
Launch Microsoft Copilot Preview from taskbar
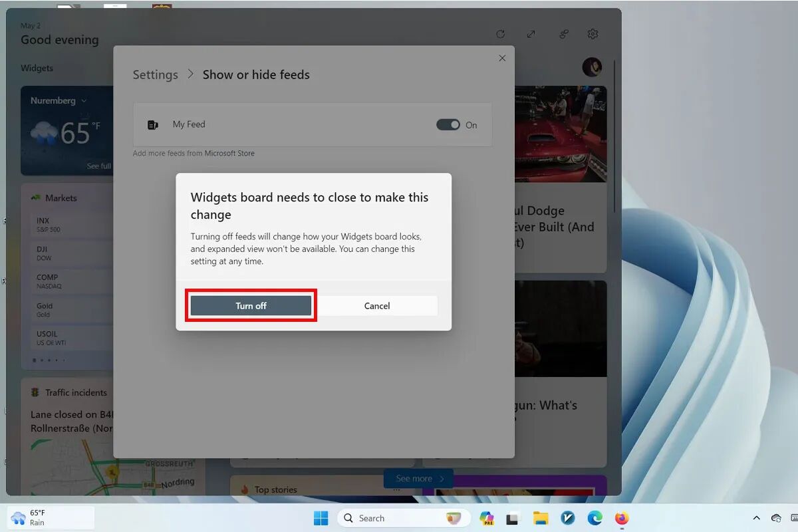[x=486, y=518]
